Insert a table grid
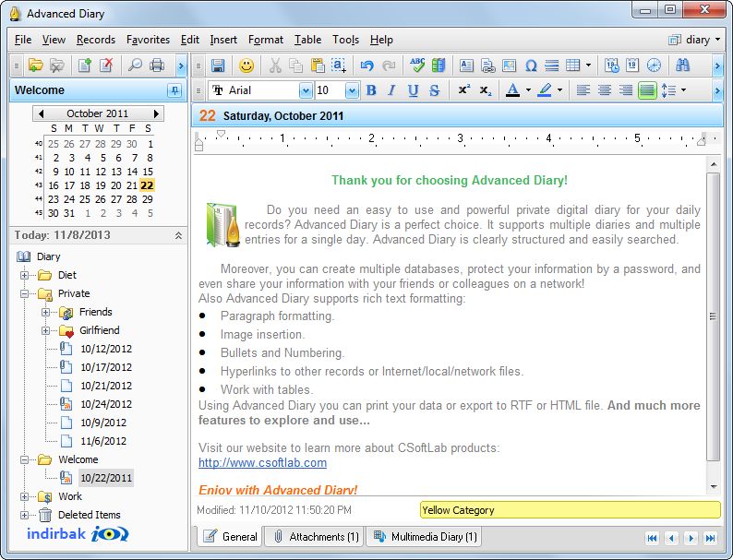 point(572,66)
